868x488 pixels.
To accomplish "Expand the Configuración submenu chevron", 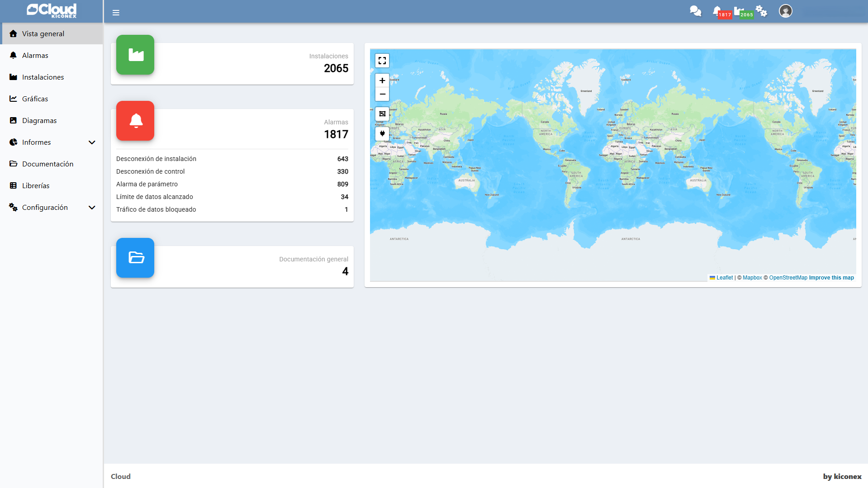I will coord(92,208).
